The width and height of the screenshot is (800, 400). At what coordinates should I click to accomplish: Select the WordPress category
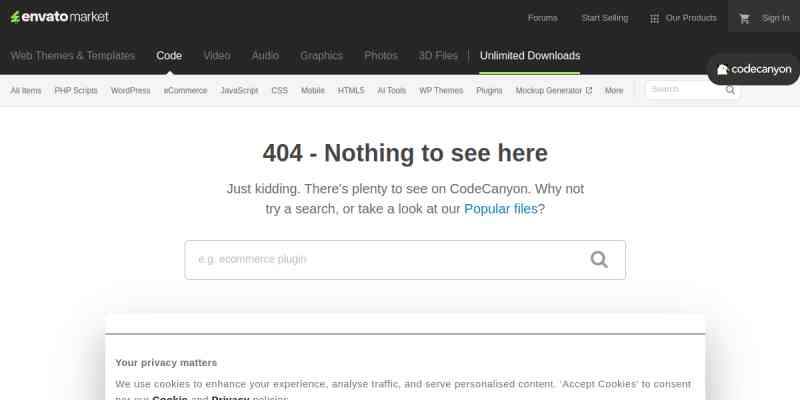[130, 90]
